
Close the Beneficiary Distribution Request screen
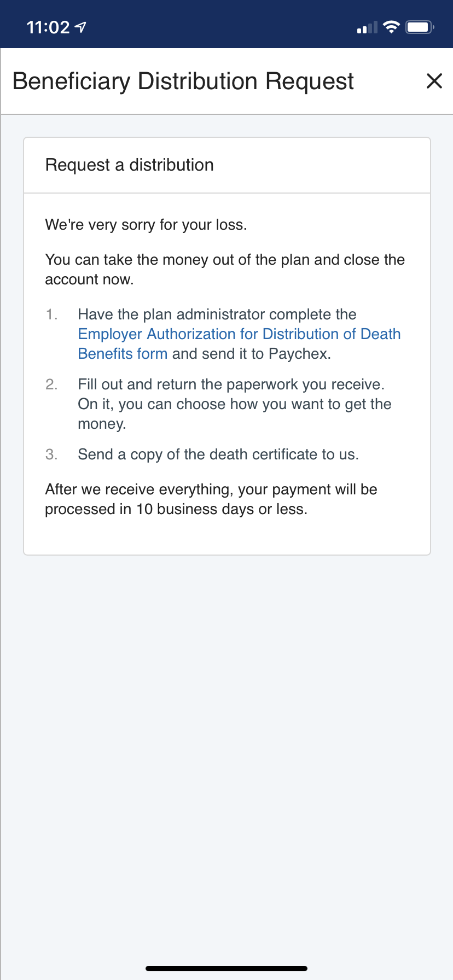(434, 81)
